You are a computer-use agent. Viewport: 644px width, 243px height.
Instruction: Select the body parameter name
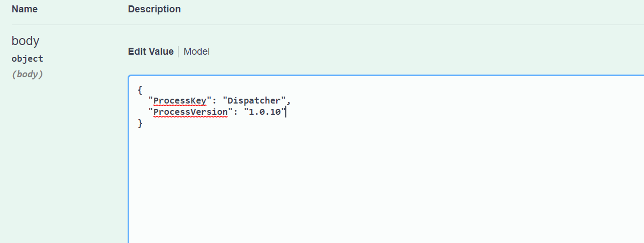click(x=25, y=41)
